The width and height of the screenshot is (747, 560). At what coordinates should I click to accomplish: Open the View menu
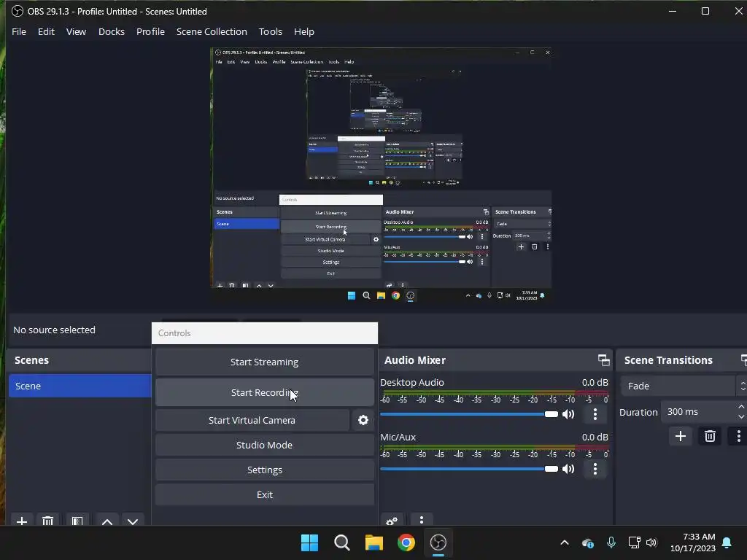click(76, 31)
